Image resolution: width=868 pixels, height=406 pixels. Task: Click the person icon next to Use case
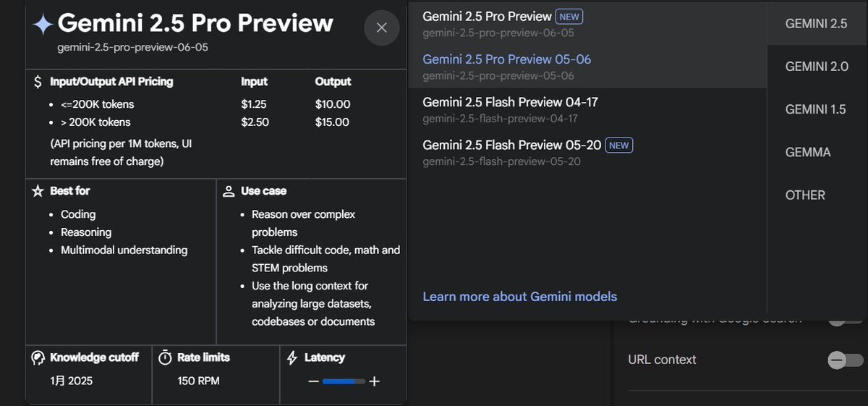[229, 191]
